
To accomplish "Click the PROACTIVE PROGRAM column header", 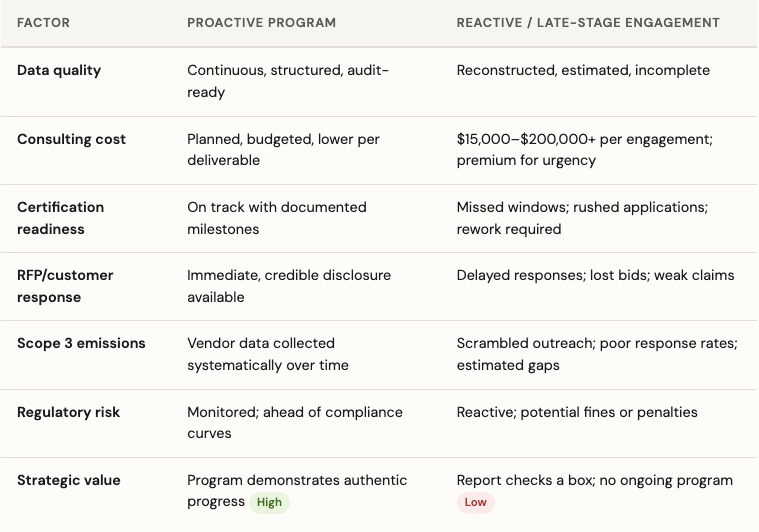I will point(261,23).
